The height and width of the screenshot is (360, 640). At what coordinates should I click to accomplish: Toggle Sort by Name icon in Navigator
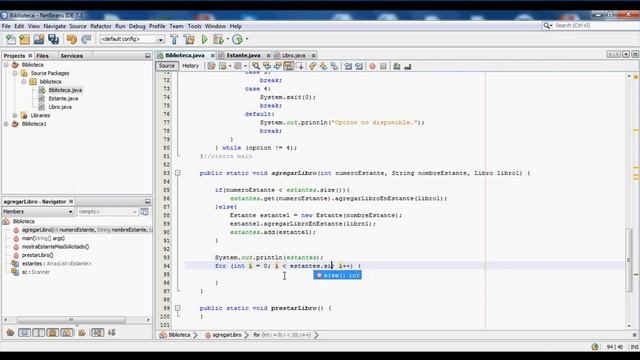[x=97, y=333]
